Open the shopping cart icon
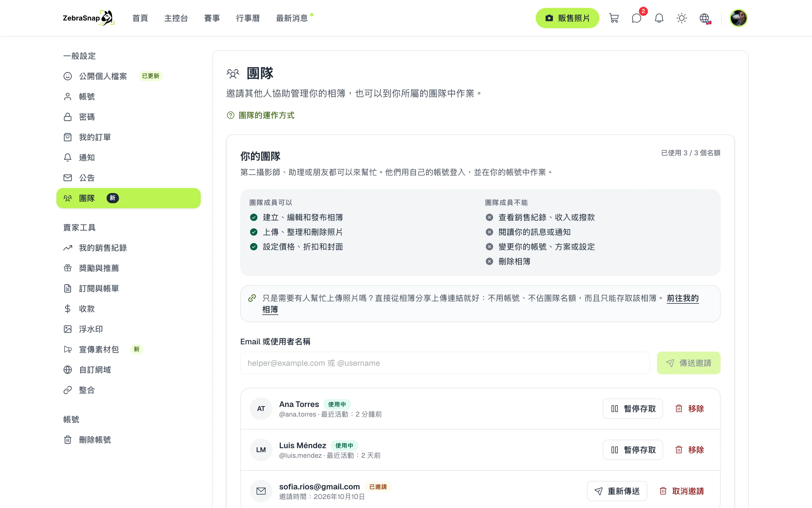 click(x=614, y=18)
